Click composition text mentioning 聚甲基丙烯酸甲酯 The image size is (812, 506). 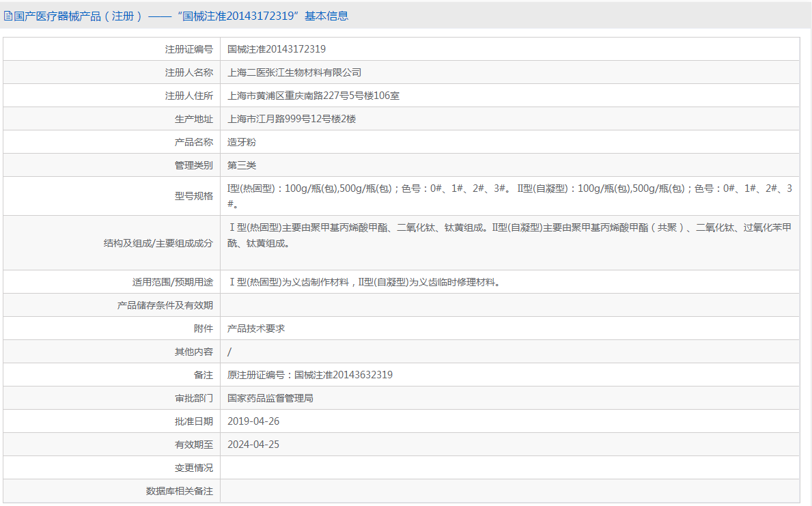509,235
